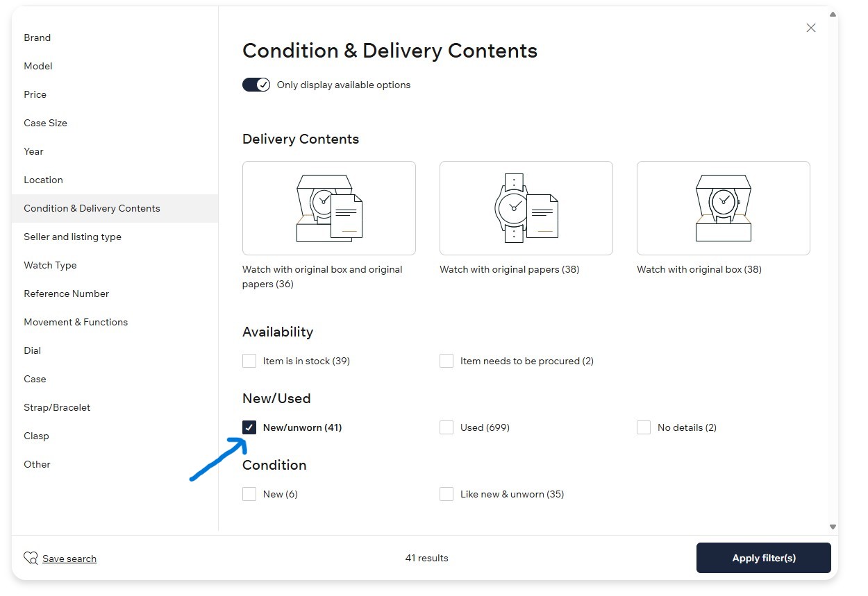Click the Save search link
The image size is (868, 596).
(69, 559)
